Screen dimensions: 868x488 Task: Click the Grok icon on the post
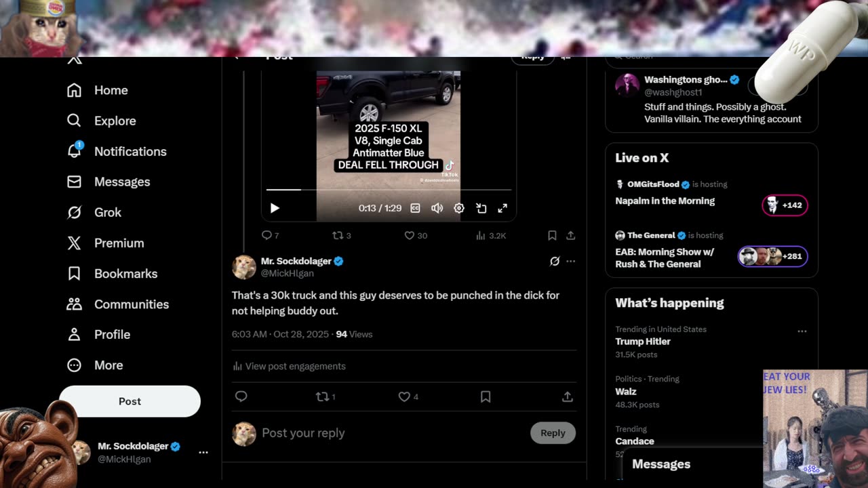[x=555, y=261]
